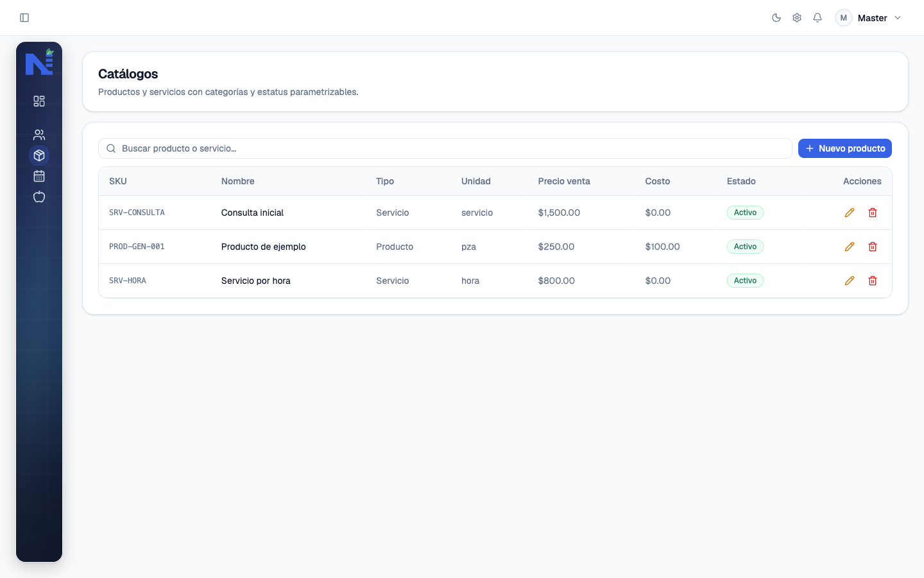Click the Catálogos page heading

[x=128, y=74]
